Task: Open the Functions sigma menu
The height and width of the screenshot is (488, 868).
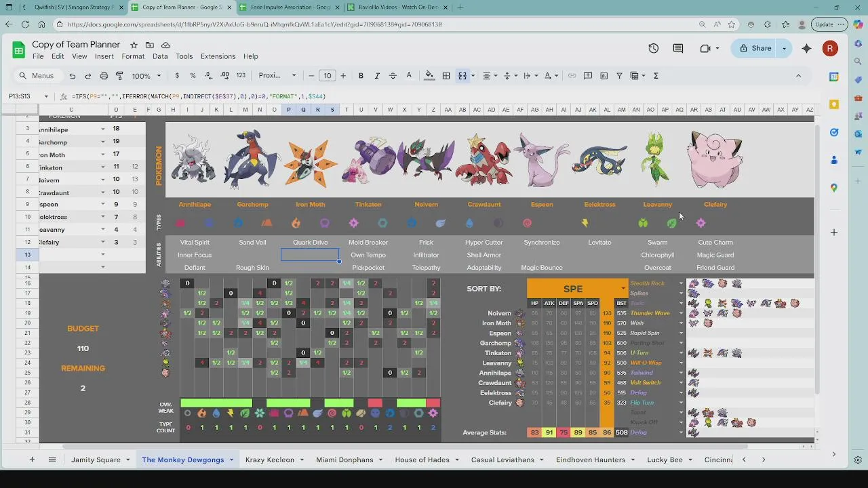Action: pos(656,76)
